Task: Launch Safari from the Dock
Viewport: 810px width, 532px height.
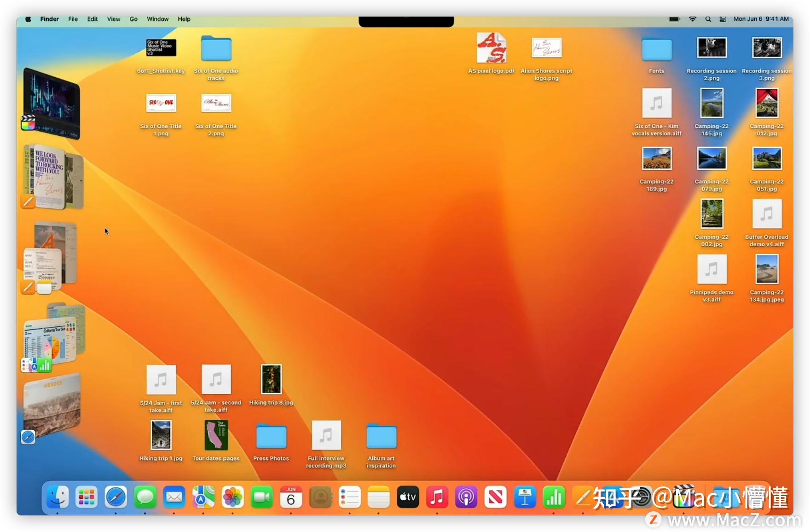Action: (116, 497)
